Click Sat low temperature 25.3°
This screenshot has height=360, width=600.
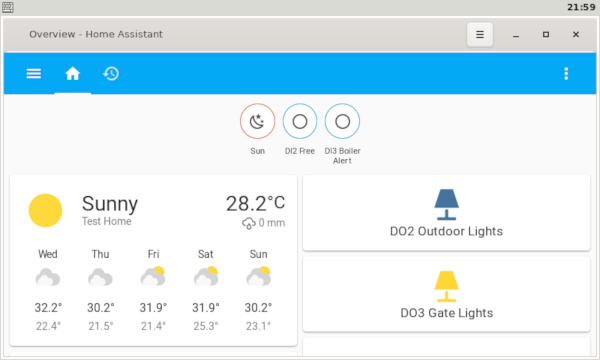tap(206, 326)
